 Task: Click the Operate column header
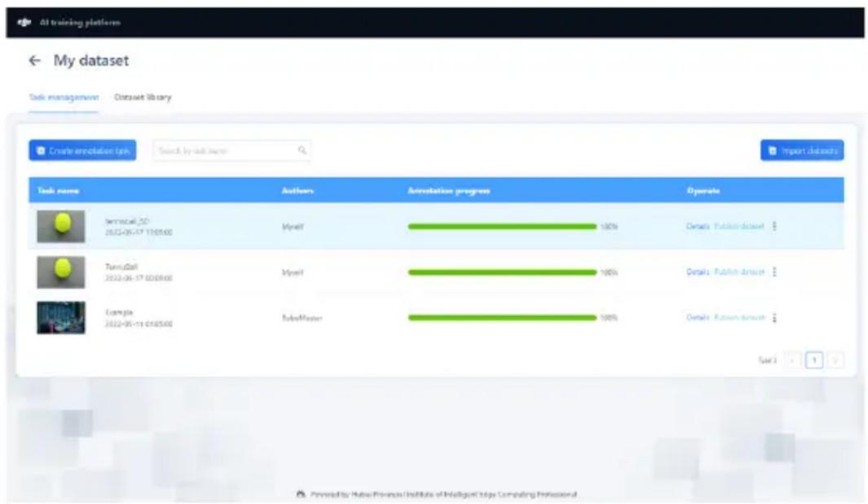click(703, 191)
